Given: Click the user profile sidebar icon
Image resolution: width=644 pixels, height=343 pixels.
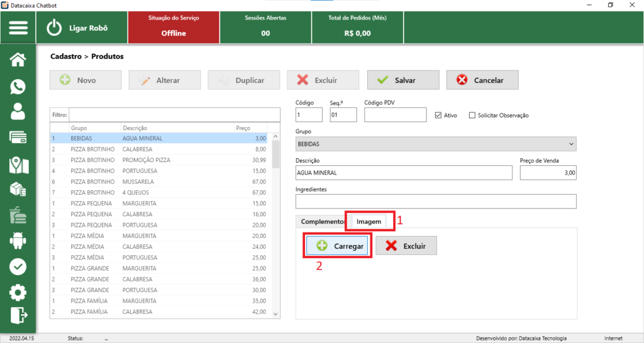Looking at the screenshot, I should (x=18, y=111).
